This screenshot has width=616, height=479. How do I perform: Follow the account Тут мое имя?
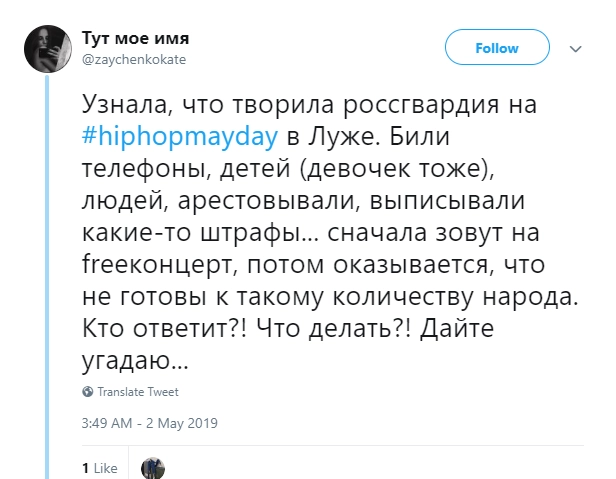(496, 48)
